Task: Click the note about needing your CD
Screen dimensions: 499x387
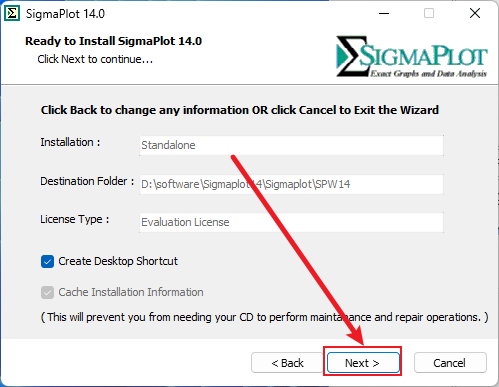Action: (x=264, y=317)
